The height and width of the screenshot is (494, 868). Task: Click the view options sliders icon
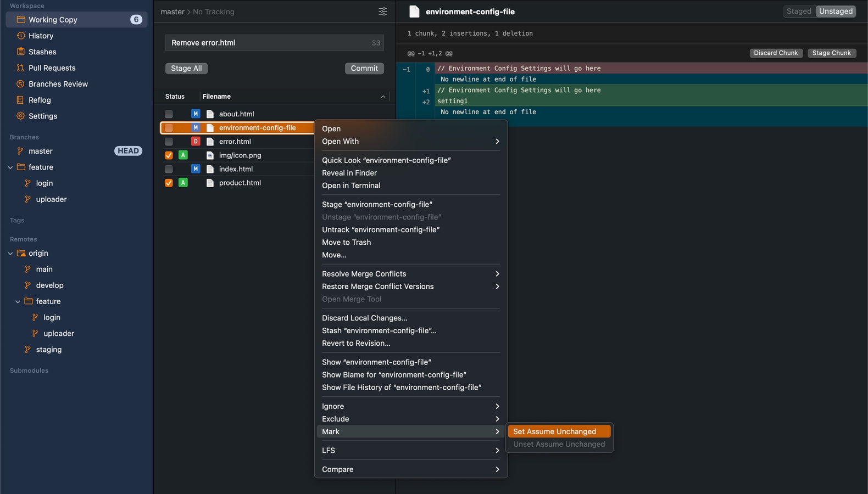[383, 12]
